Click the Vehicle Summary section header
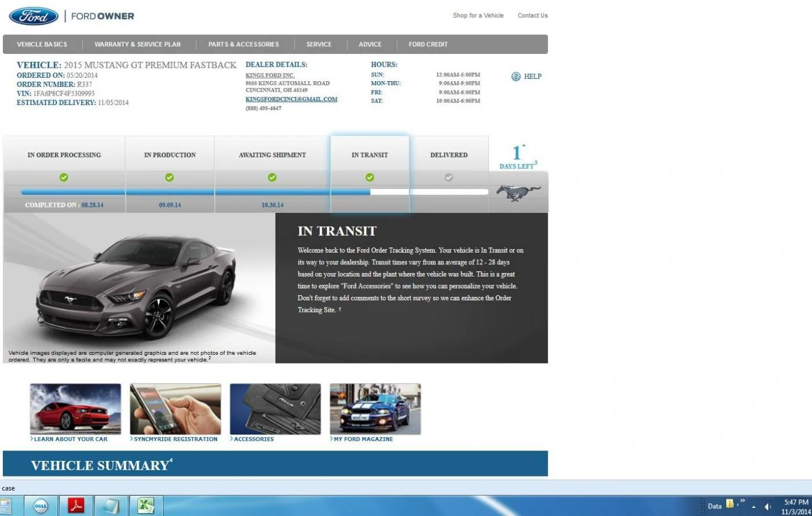This screenshot has width=812, height=516. click(x=275, y=464)
